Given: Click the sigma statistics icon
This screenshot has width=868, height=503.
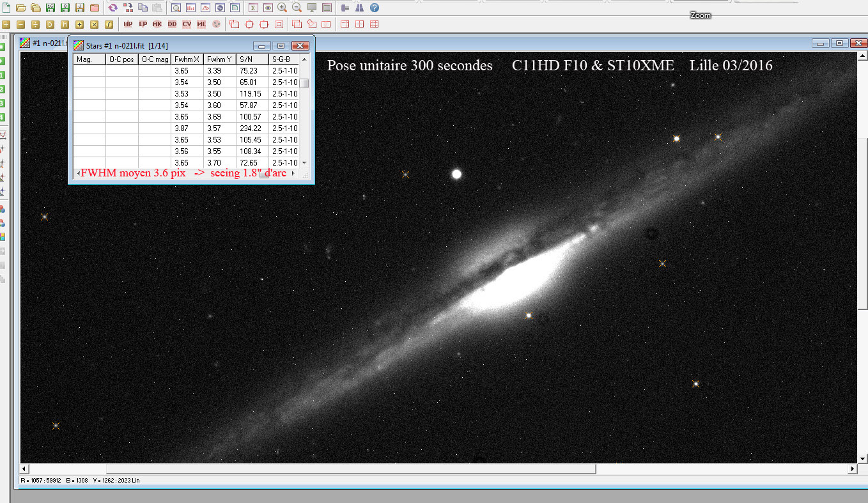Looking at the screenshot, I should (x=253, y=8).
